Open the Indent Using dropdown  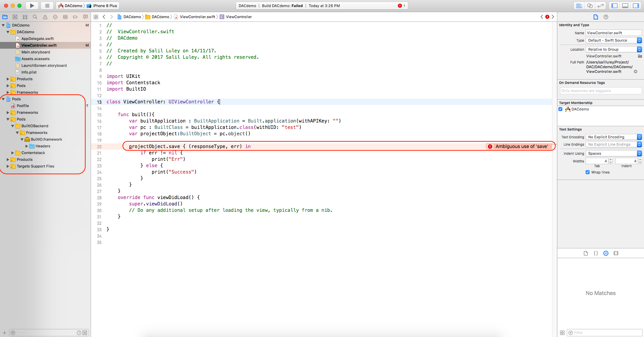[614, 153]
